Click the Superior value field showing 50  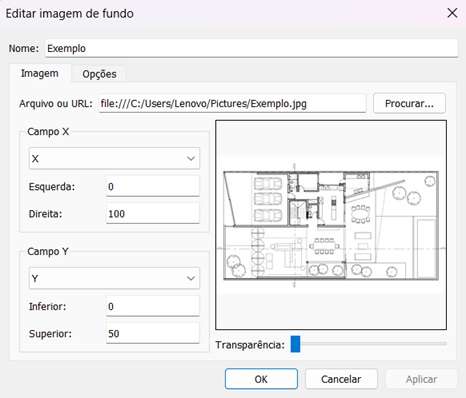point(153,333)
